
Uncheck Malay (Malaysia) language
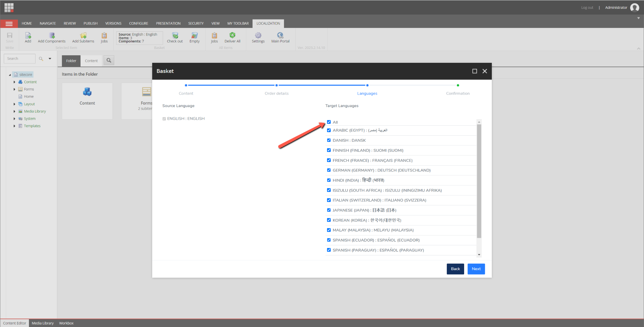(x=329, y=230)
